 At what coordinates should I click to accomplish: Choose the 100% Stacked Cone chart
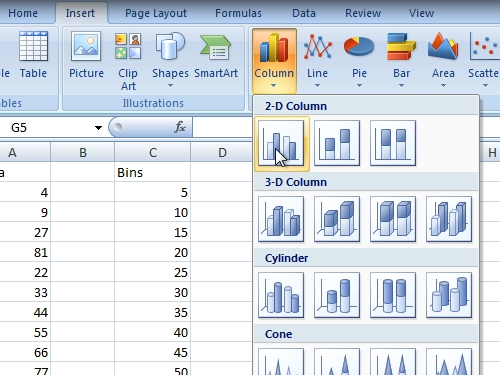[393, 362]
